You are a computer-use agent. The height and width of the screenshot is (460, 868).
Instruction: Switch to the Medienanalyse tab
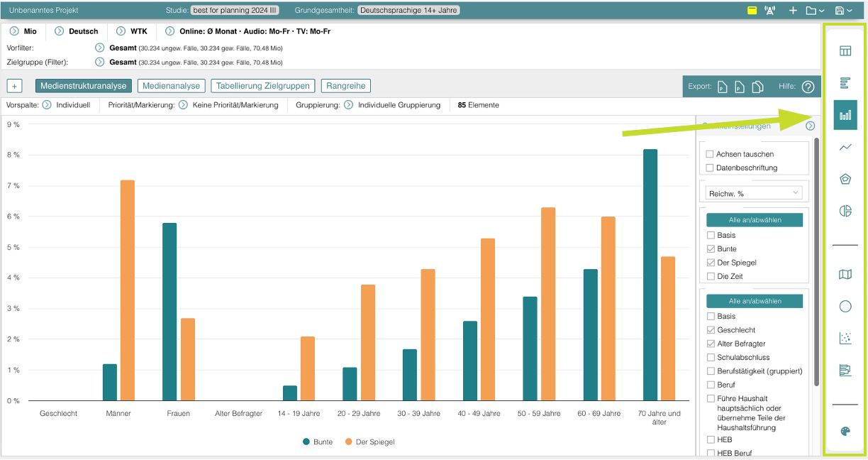[x=171, y=86]
